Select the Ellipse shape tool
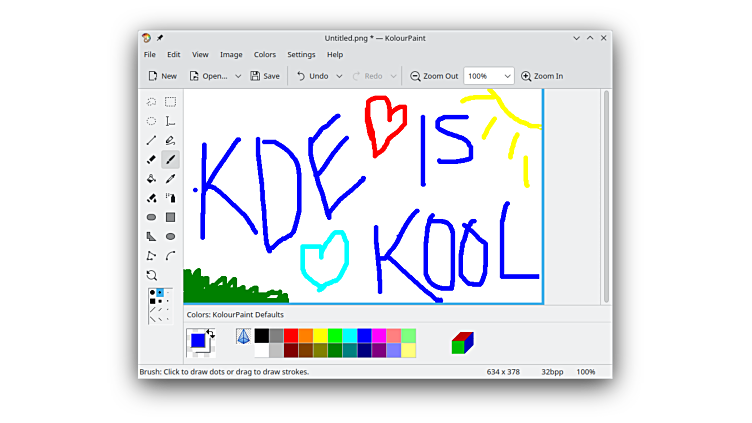Image resolution: width=752 pixels, height=423 pixels. 171,237
